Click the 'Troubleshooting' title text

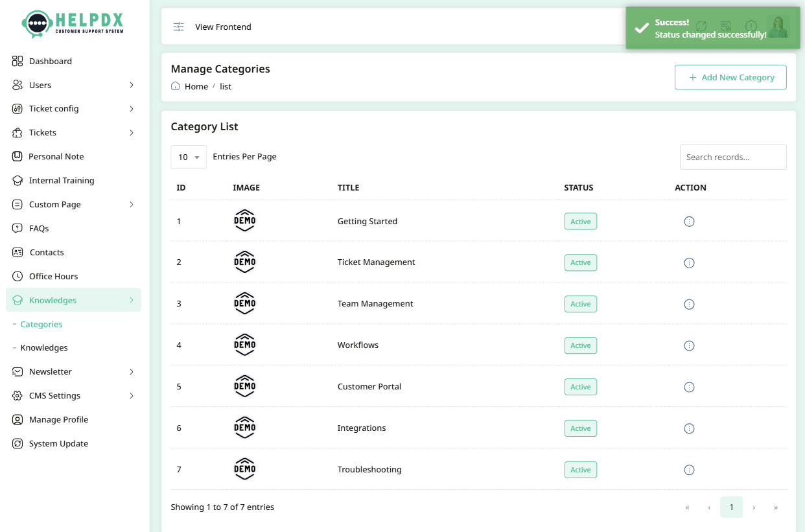tap(369, 469)
